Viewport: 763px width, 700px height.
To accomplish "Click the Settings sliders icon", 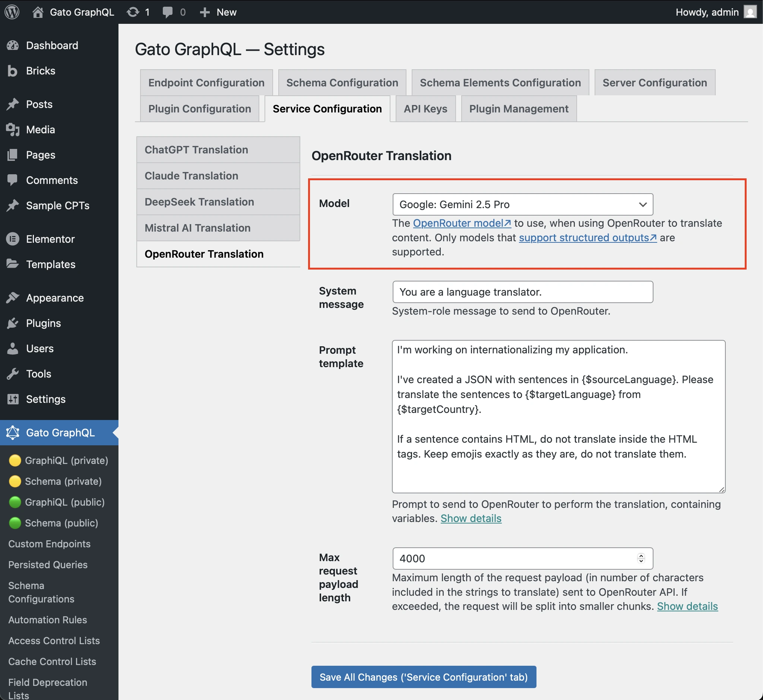I will [13, 399].
